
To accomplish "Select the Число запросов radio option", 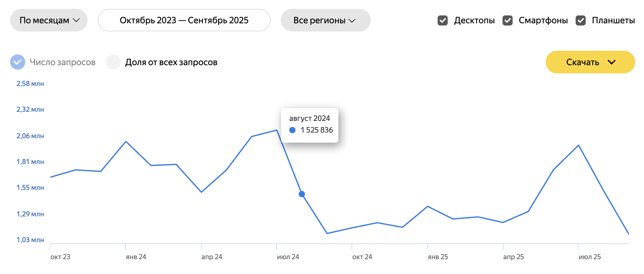I will click(x=18, y=62).
